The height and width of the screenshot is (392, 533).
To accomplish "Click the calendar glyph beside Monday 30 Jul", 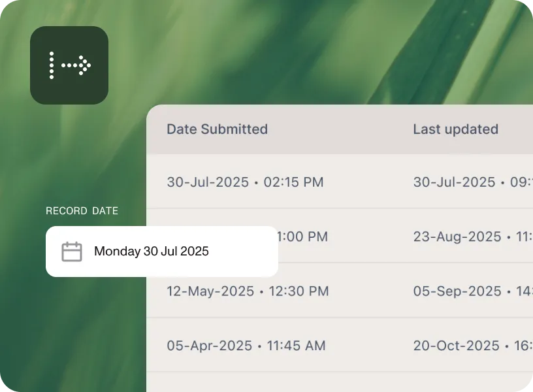I will 72,251.
